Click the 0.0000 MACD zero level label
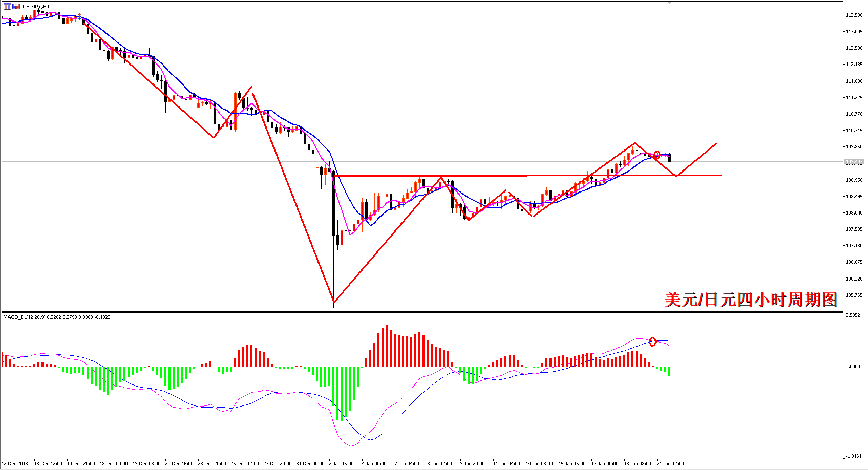This screenshot has height=470, width=868. click(x=853, y=367)
